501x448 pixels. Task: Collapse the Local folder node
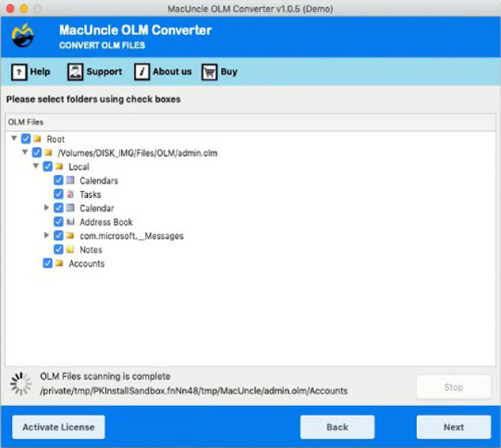click(x=36, y=166)
